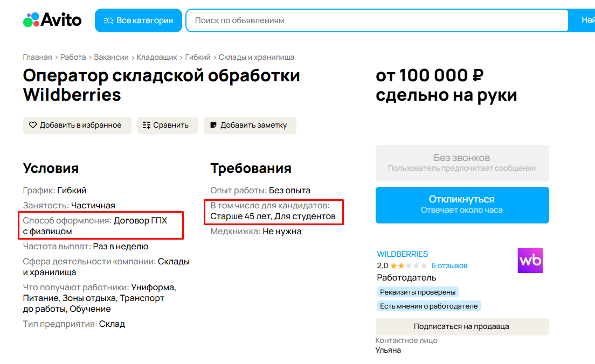Click the Без звонков disabled button

[462, 163]
